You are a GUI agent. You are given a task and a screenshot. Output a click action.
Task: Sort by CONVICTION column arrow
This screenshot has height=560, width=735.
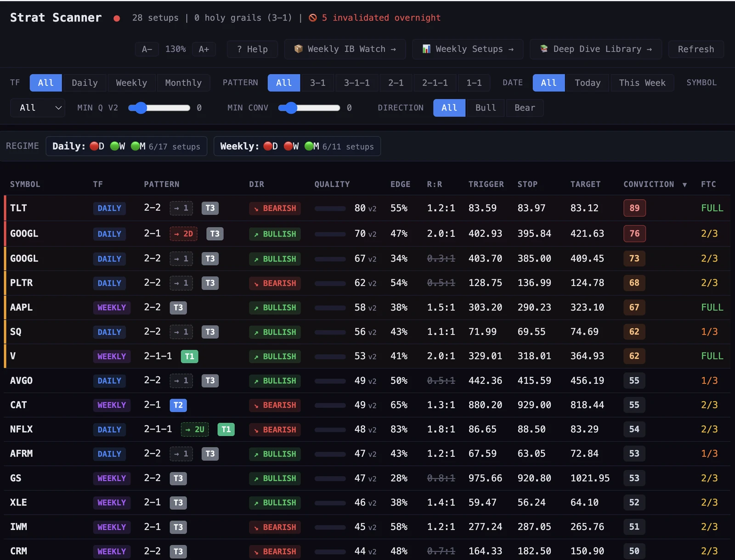pos(684,185)
